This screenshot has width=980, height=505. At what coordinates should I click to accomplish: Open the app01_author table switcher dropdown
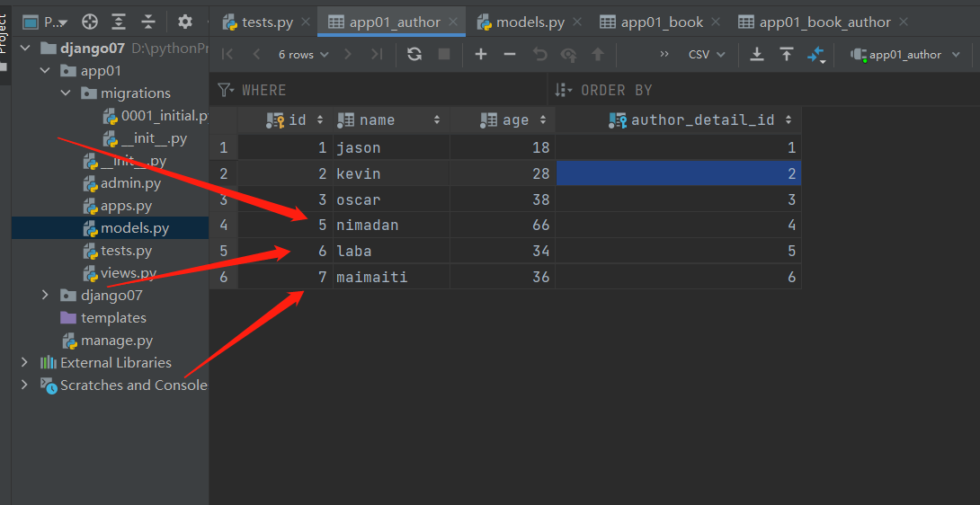(x=905, y=55)
